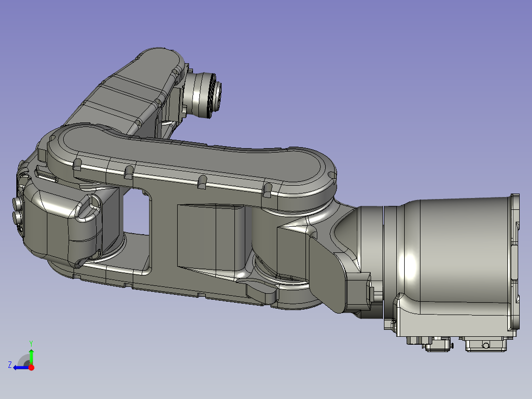The height and width of the screenshot is (399, 532).
Task: Select the rectangular block on the lower arm side
Action: tap(211, 237)
